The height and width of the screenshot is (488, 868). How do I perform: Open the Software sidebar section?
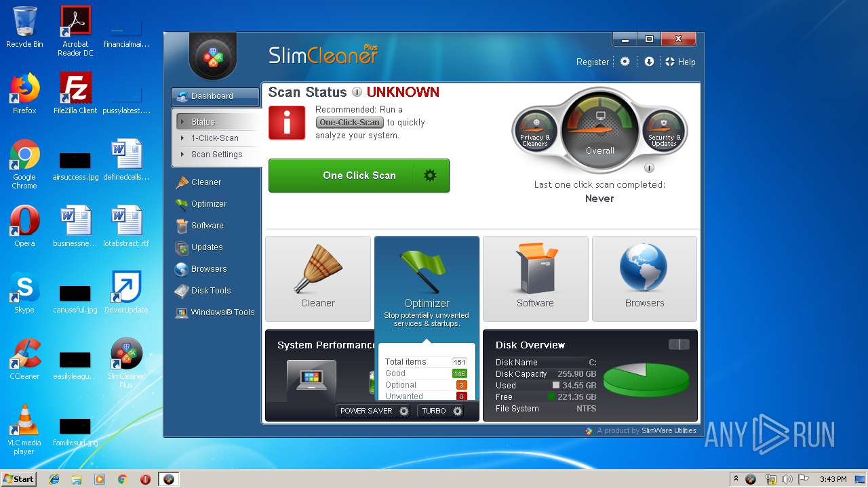207,226
